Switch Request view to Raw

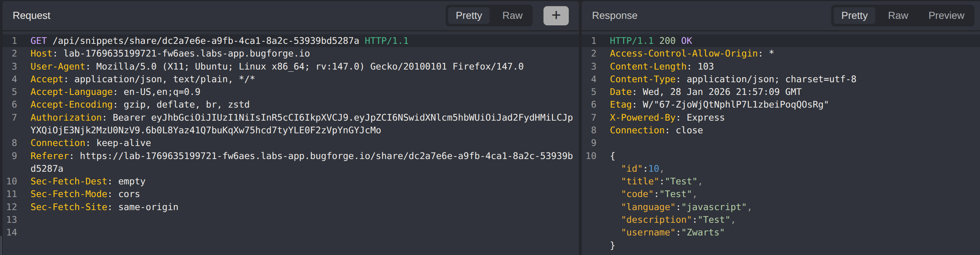point(512,16)
